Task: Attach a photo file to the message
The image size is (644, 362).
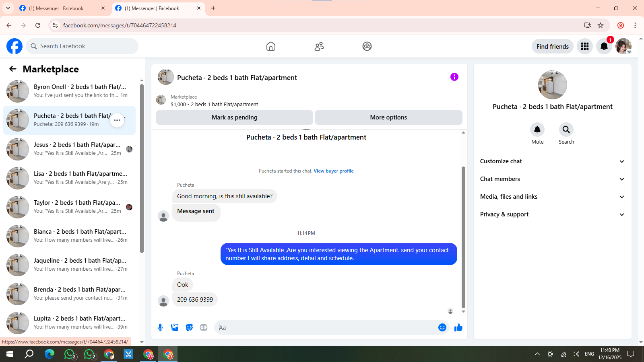Action: click(x=175, y=327)
